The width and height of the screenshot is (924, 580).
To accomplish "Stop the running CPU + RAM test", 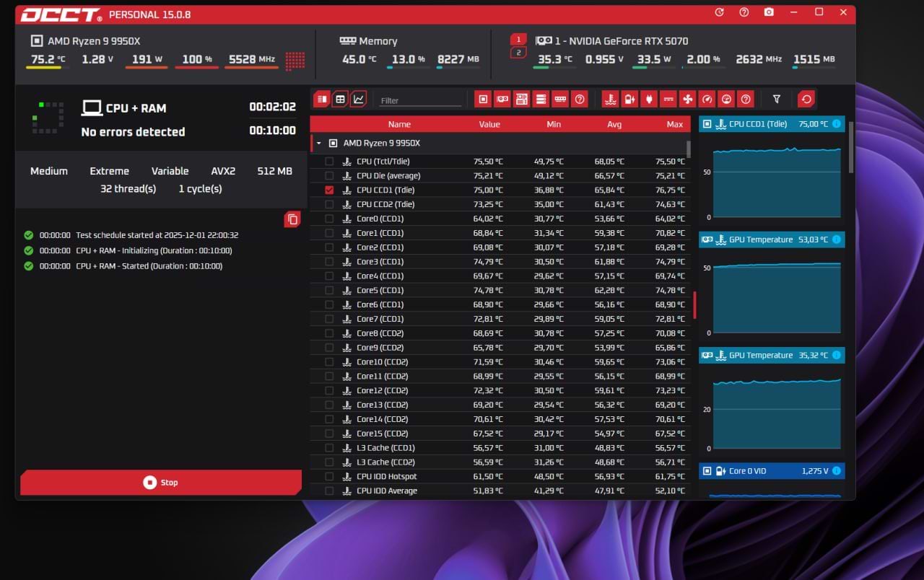I will point(160,483).
